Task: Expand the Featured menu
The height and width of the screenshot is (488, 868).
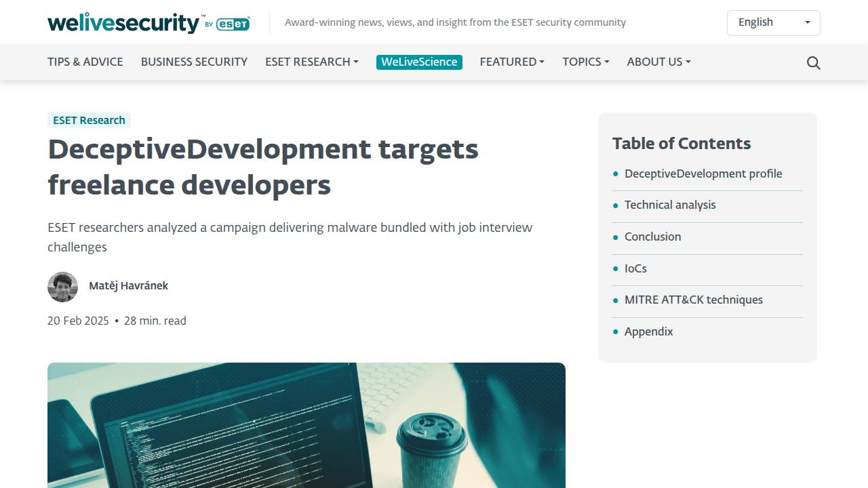Action: (512, 62)
